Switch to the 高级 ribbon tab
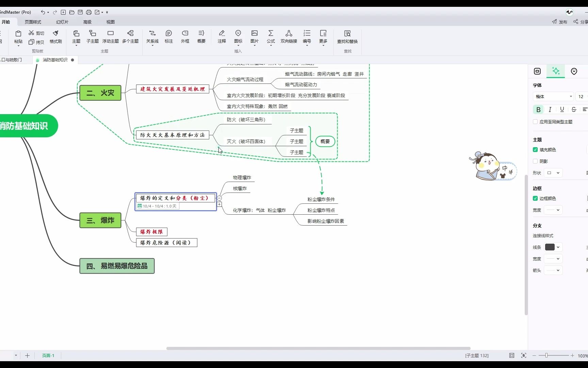This screenshot has width=588, height=368. (x=87, y=22)
